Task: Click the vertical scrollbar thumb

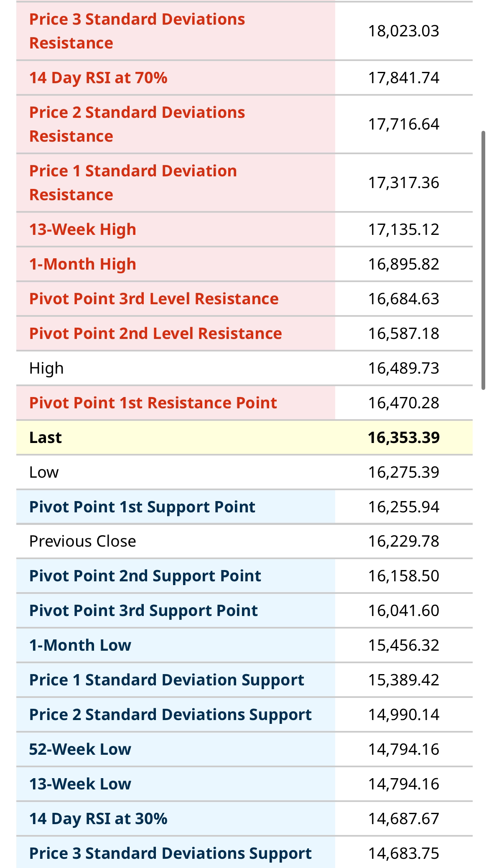Action: [483, 260]
